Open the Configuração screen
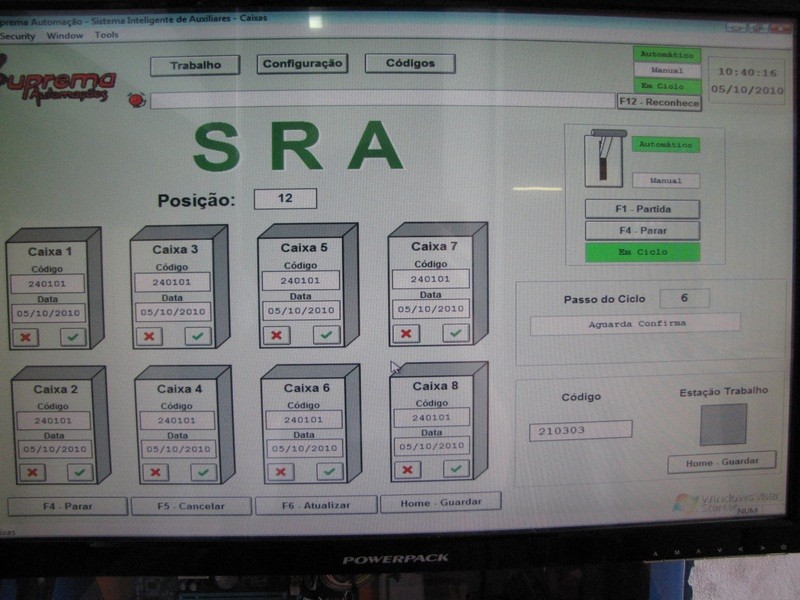Image resolution: width=800 pixels, height=600 pixels. pos(302,64)
